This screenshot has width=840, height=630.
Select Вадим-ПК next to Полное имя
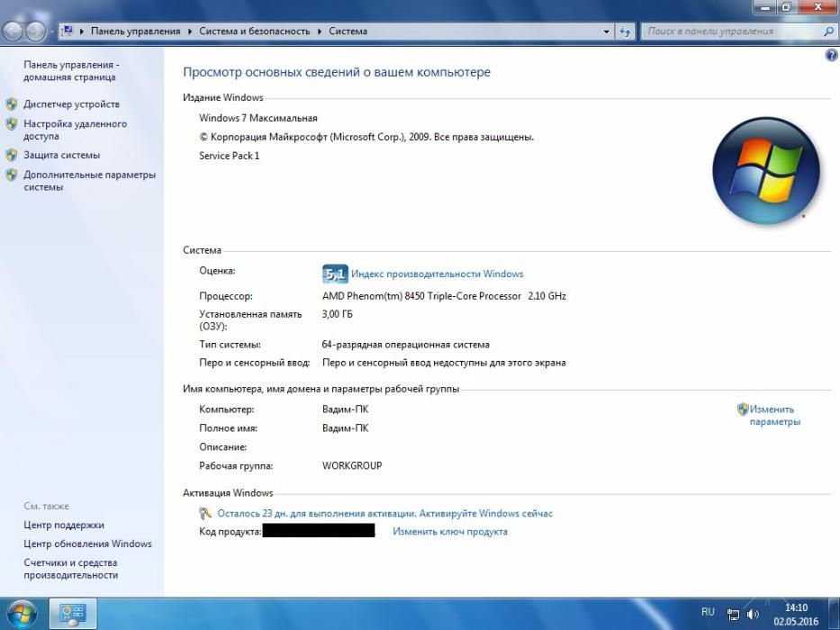point(346,428)
